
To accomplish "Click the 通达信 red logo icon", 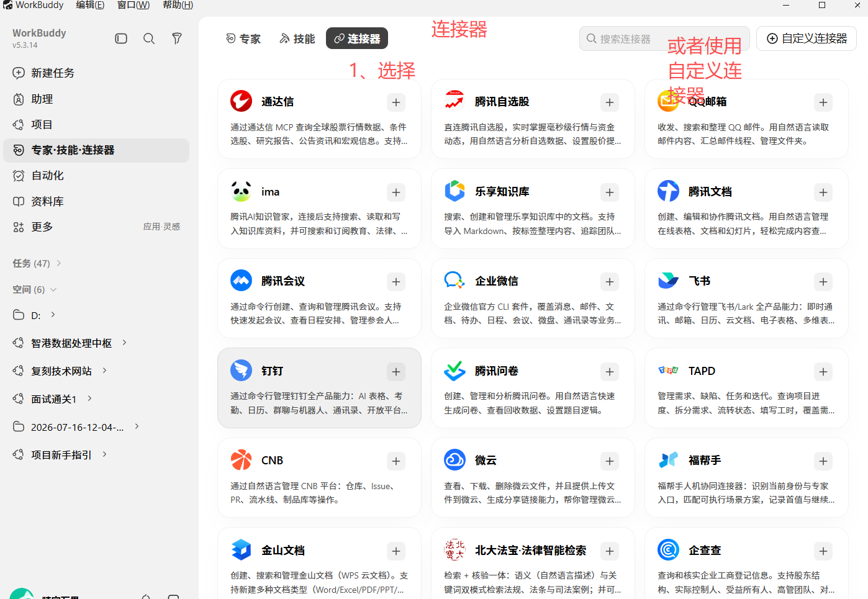I will tap(241, 101).
